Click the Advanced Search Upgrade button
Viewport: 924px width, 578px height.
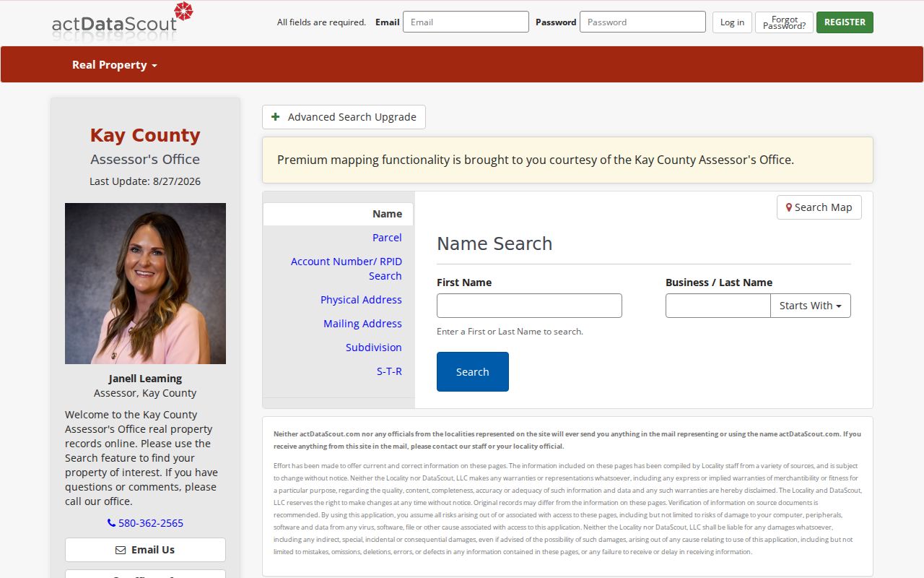click(x=344, y=117)
